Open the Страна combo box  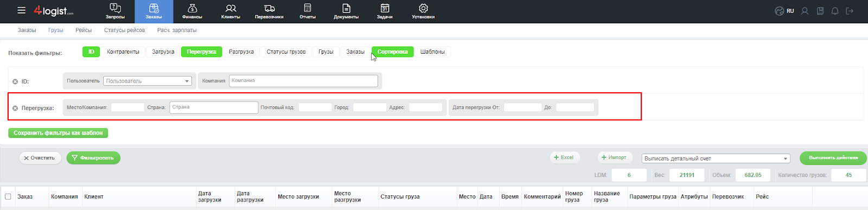214,107
